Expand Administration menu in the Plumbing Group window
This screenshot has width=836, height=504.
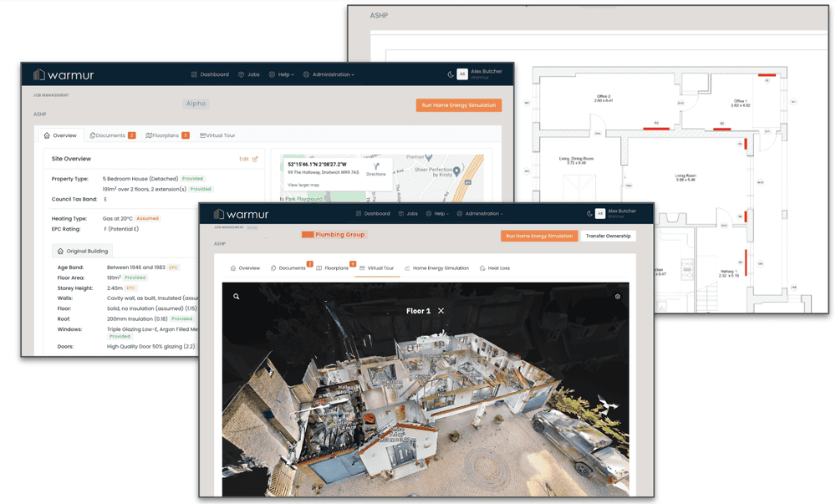pos(479,214)
